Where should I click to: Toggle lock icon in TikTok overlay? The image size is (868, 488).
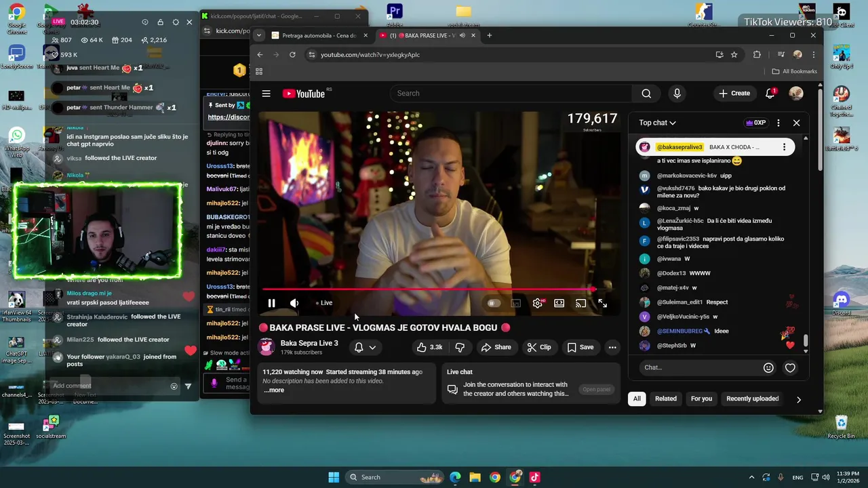(x=160, y=22)
